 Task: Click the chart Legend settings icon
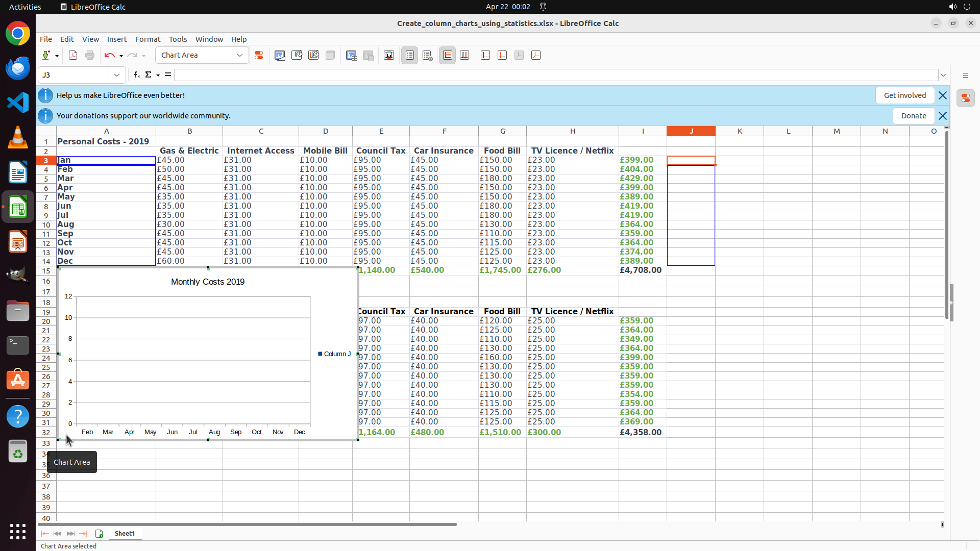pos(428,56)
